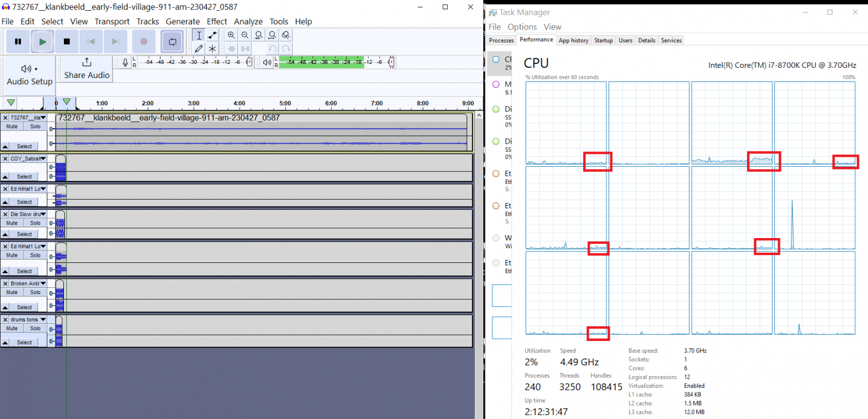The image size is (868, 419).
Task: Click the Share Audio button
Action: [x=86, y=68]
